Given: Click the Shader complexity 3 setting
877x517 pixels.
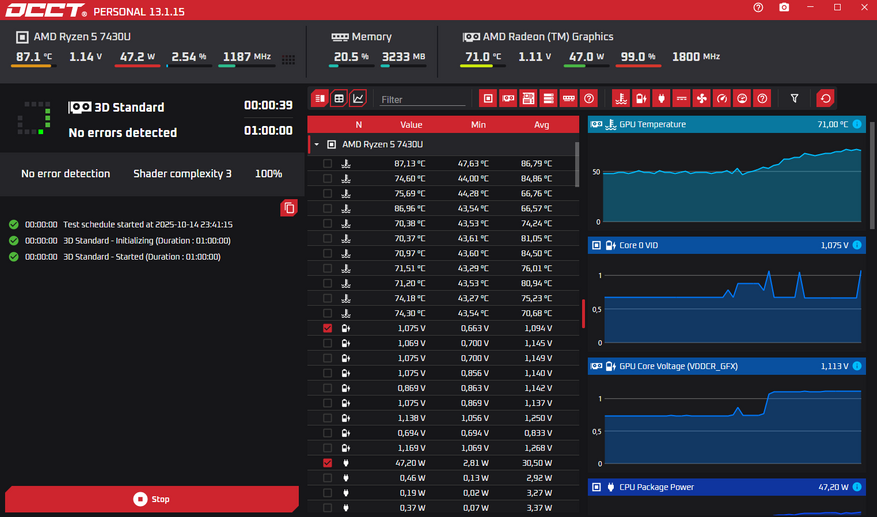Looking at the screenshot, I should (182, 173).
